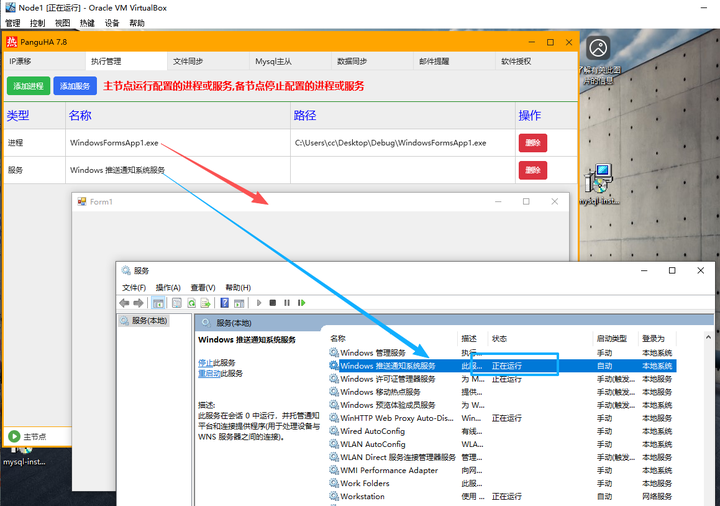Select 服务(本地) in the console tree
This screenshot has width=720, height=506.
144,320
